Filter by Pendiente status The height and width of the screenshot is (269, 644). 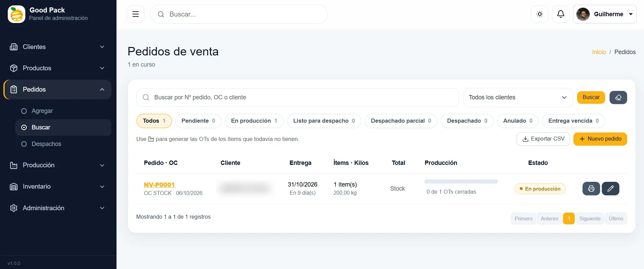tap(198, 121)
